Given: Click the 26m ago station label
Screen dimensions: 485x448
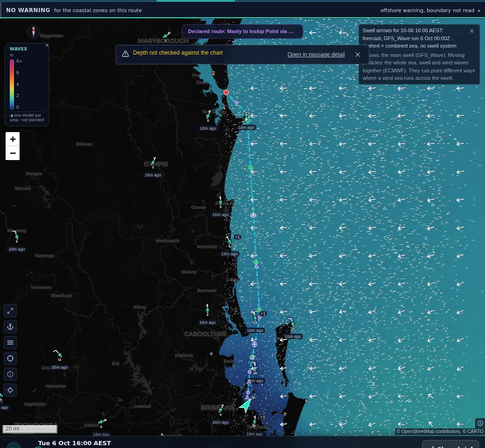Looking at the screenshot, I should coord(59,367).
